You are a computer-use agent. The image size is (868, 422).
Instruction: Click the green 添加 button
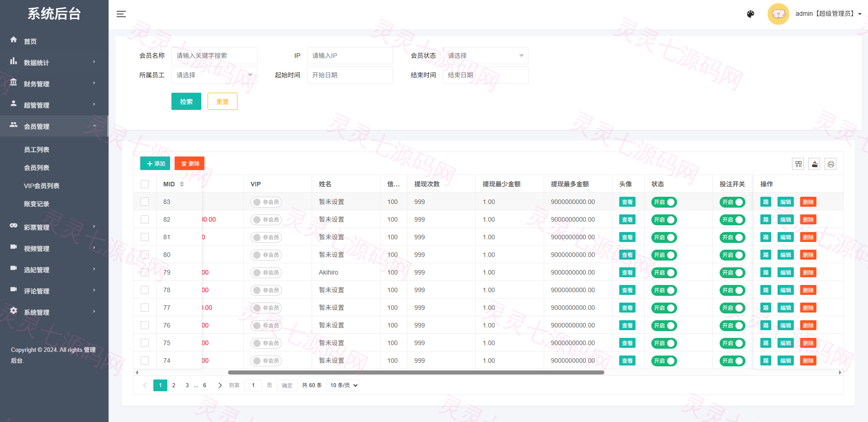(155, 163)
